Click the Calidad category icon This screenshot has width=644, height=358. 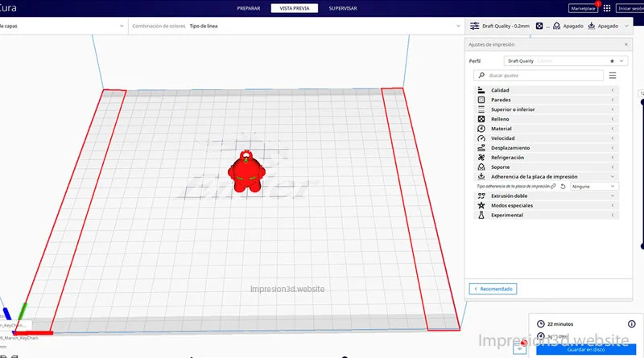[481, 90]
